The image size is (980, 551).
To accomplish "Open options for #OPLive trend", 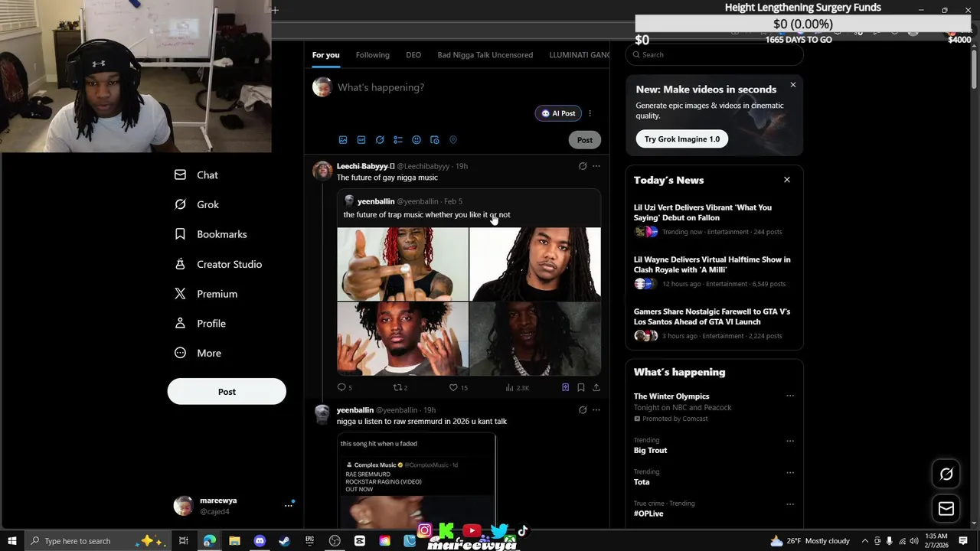I will tap(790, 504).
